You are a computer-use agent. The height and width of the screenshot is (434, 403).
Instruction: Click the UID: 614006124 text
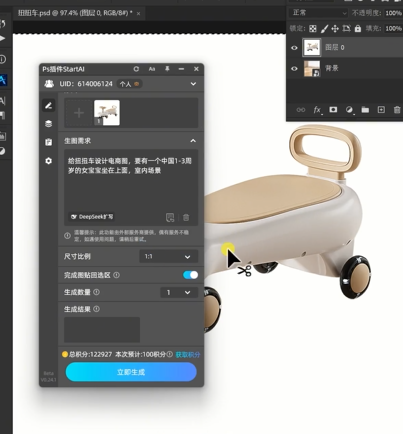coord(86,84)
